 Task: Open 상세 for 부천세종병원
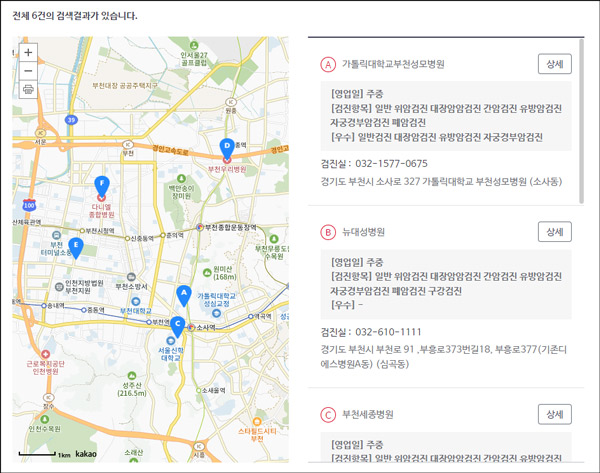pyautogui.click(x=554, y=414)
